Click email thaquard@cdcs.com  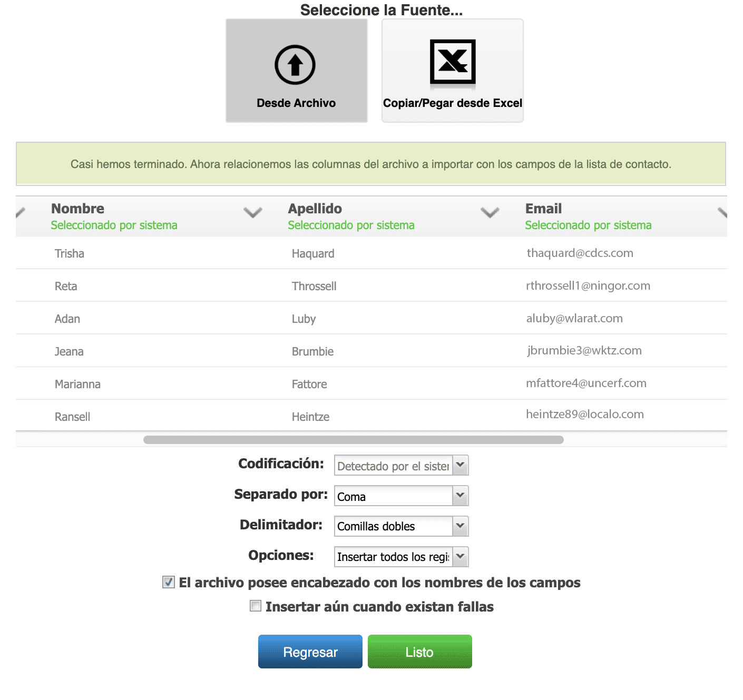click(580, 253)
